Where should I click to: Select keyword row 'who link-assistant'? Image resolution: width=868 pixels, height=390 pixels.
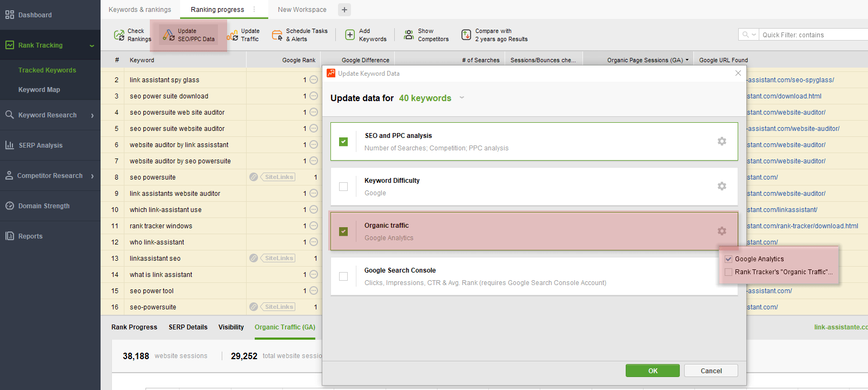(157, 242)
